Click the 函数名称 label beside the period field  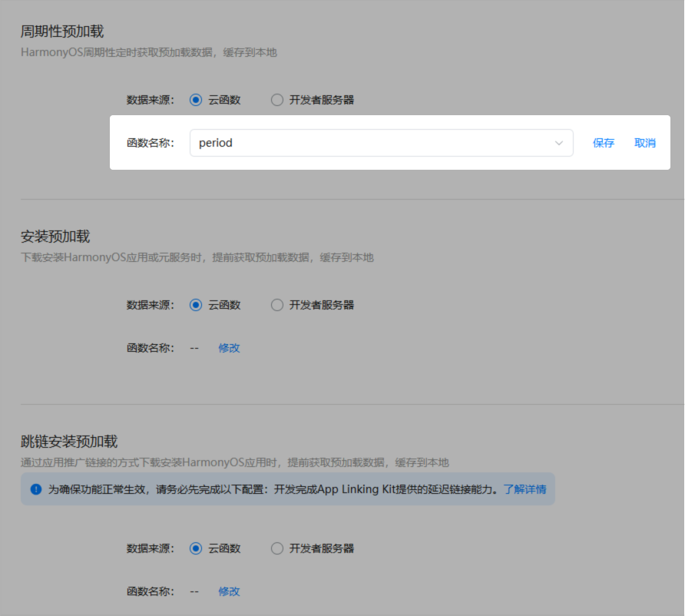click(151, 143)
